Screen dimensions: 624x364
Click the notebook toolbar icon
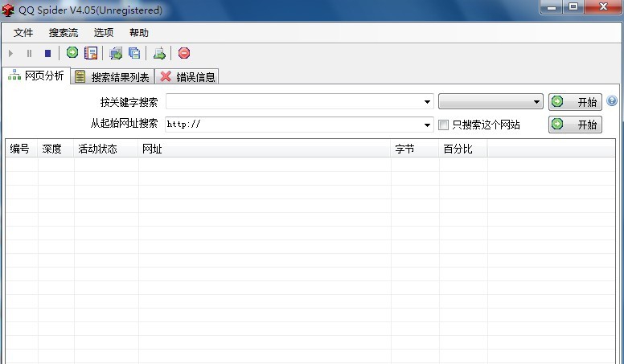[91, 53]
